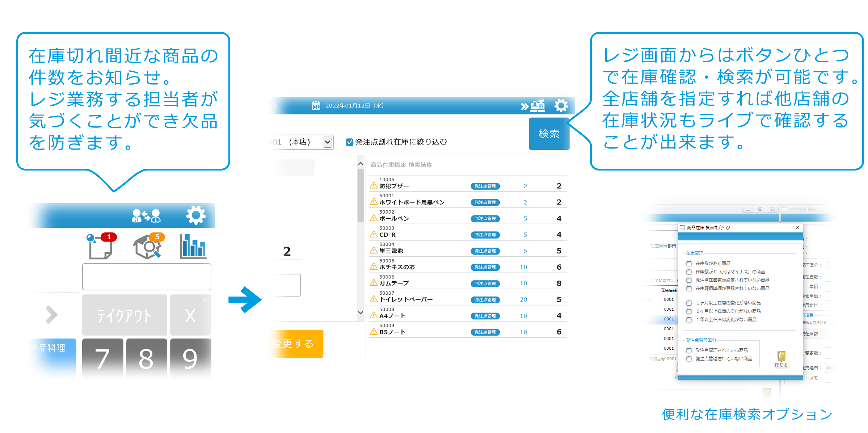Click the 発注点管理 badge for トイレットペーパー
The image size is (868, 433).
[485, 300]
